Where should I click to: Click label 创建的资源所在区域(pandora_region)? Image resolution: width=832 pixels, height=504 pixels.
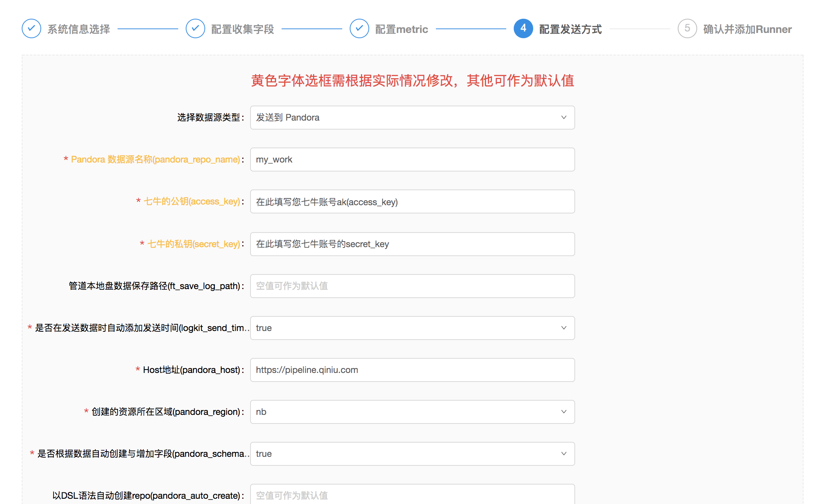(166, 412)
